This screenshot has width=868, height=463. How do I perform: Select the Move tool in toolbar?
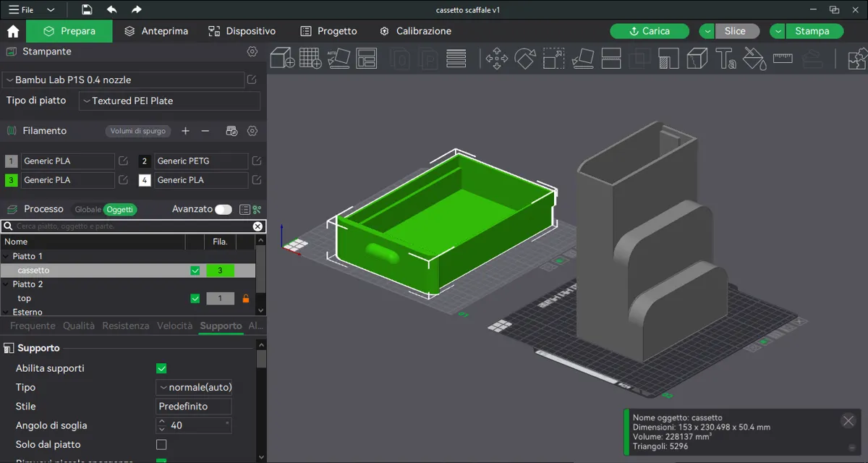click(x=496, y=59)
